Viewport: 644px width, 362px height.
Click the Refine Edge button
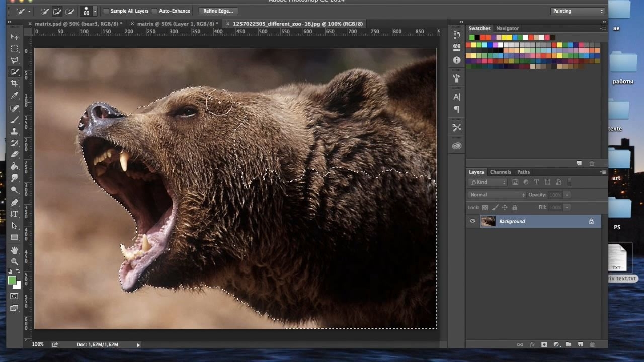tap(218, 11)
